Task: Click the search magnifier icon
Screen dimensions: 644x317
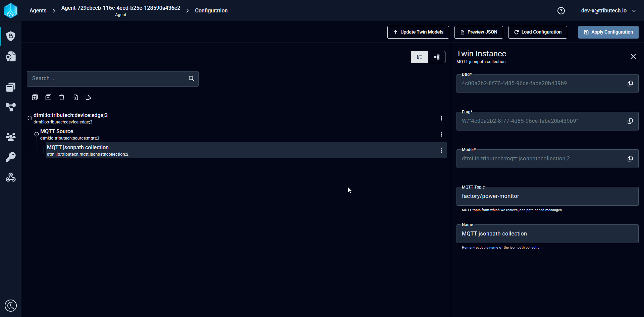Action: click(x=192, y=78)
